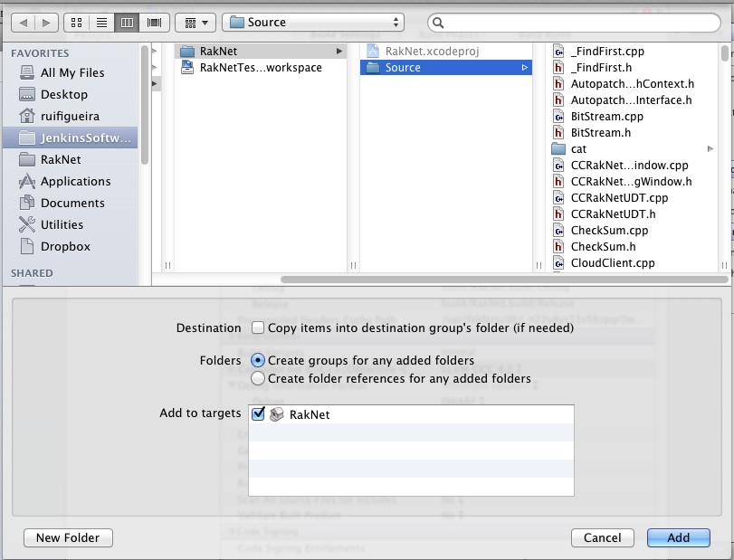Viewport: 734px width, 560px height.
Task: Open the item arrangement dropdown
Action: tap(195, 22)
